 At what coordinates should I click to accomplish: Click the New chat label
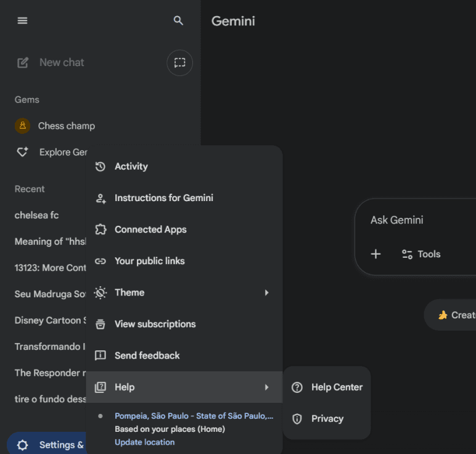[x=62, y=62]
